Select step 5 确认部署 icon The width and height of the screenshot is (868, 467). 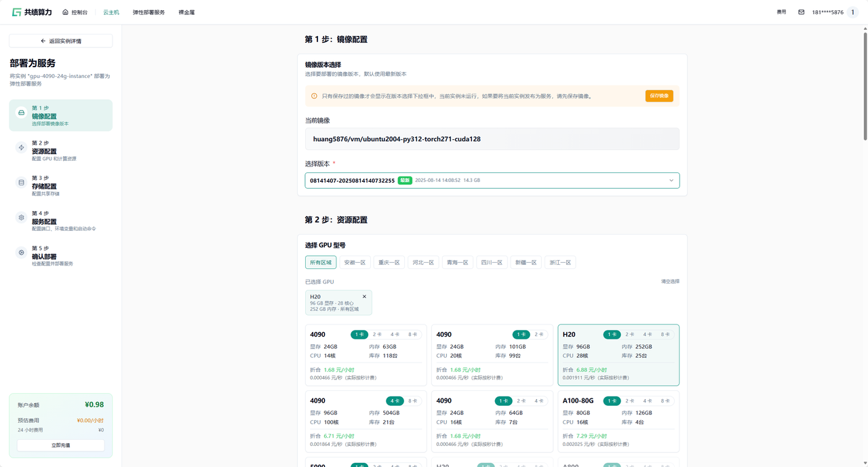pos(21,253)
